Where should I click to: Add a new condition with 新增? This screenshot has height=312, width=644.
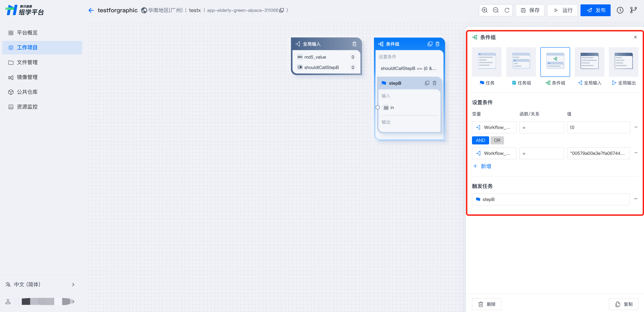pyautogui.click(x=482, y=166)
